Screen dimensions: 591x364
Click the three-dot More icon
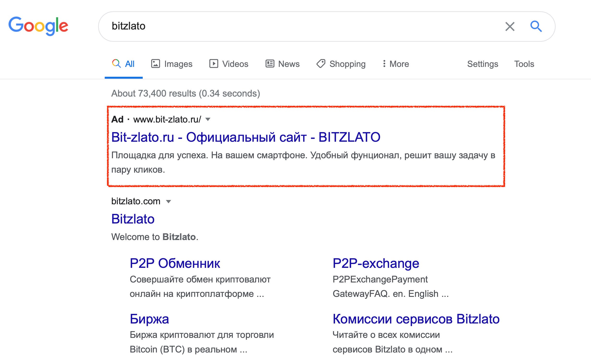coord(384,64)
